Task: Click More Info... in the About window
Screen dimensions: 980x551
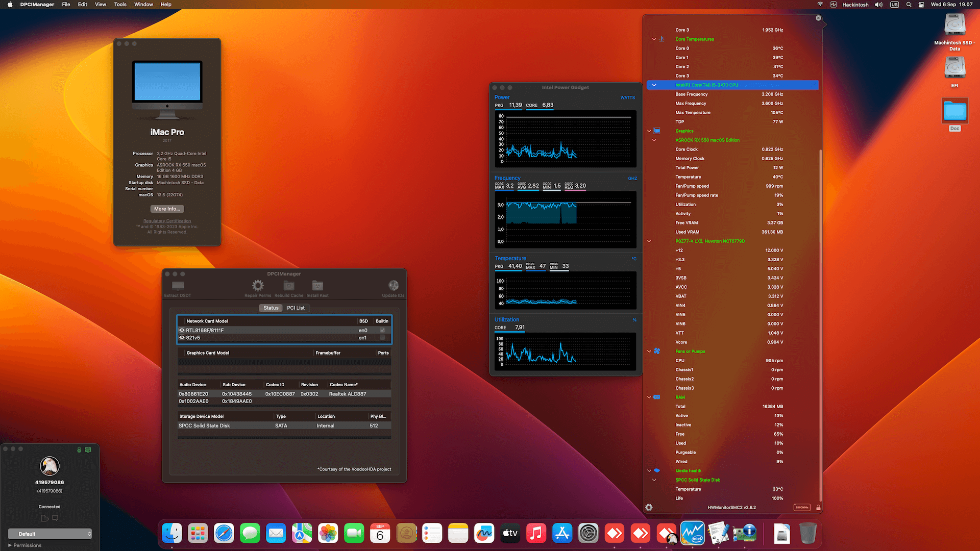Action: pyautogui.click(x=167, y=209)
